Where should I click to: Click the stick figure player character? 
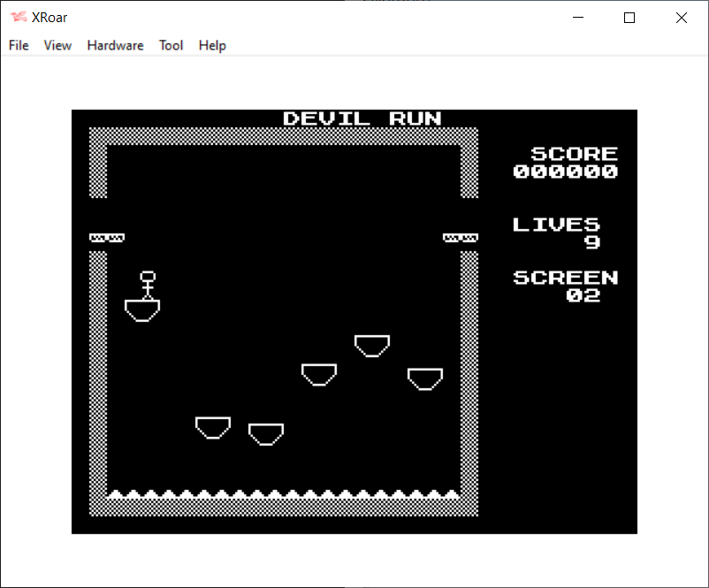coord(148,285)
